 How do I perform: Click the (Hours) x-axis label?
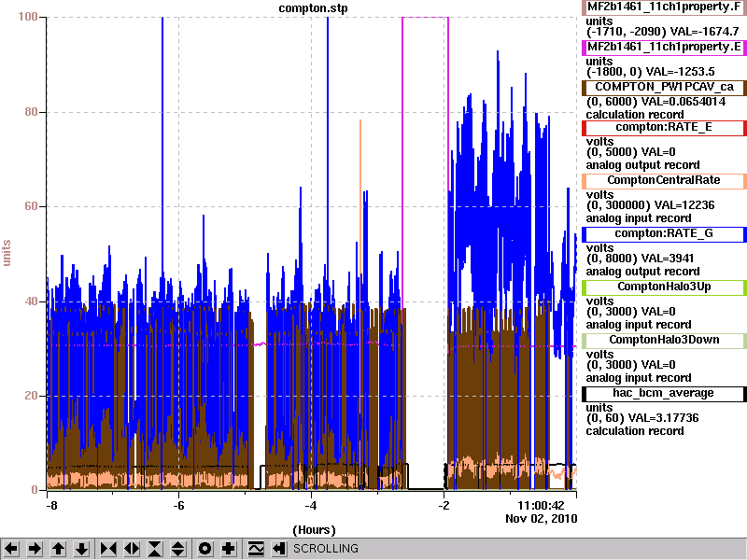tap(314, 530)
